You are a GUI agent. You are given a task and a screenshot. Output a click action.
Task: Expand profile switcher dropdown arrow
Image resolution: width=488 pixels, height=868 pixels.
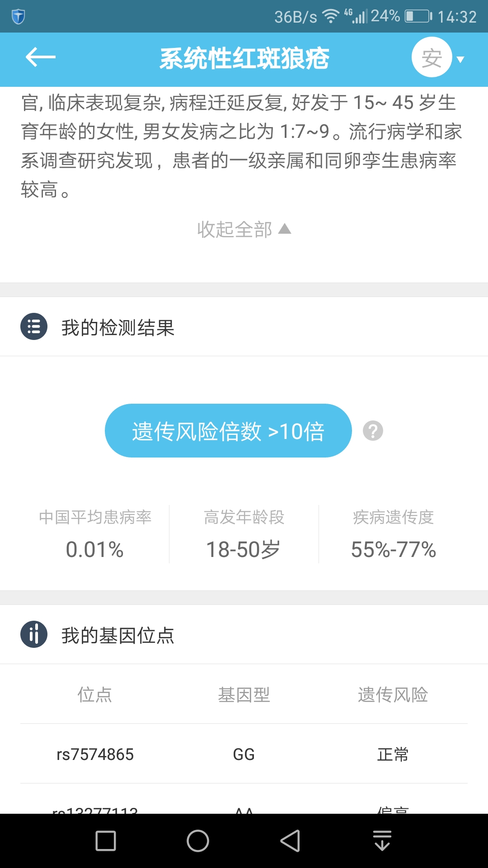[x=461, y=59]
